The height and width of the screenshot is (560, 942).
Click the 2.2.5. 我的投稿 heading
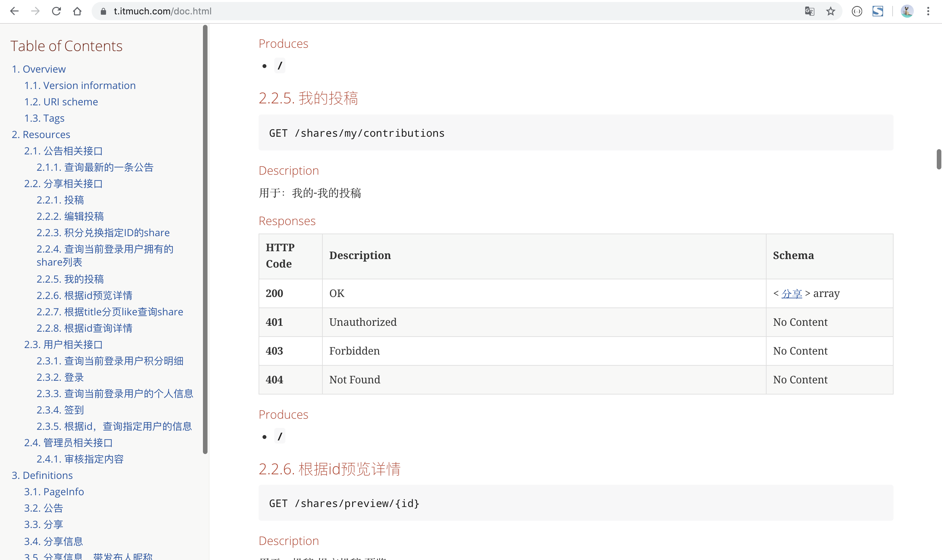(x=308, y=98)
